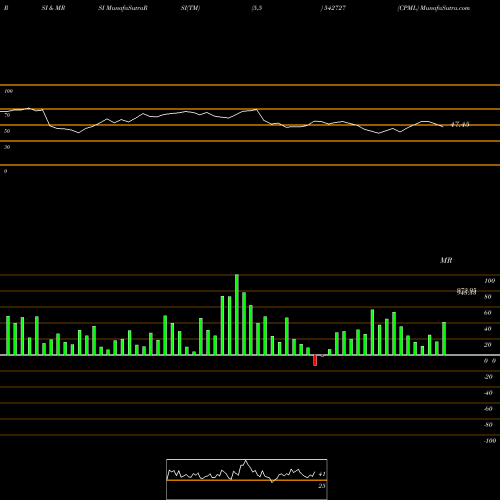Click the current RSI value 47.45
500x500 pixels.
tap(460, 124)
